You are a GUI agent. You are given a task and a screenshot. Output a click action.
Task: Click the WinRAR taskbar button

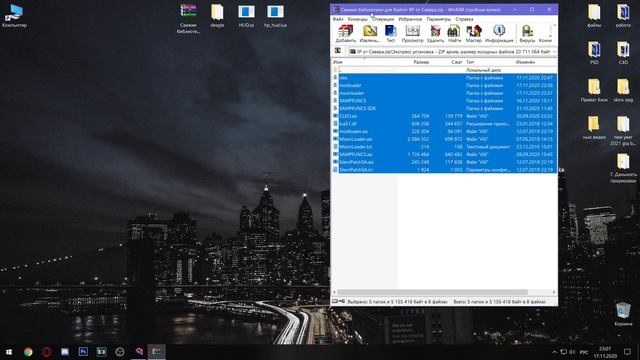coord(157,351)
